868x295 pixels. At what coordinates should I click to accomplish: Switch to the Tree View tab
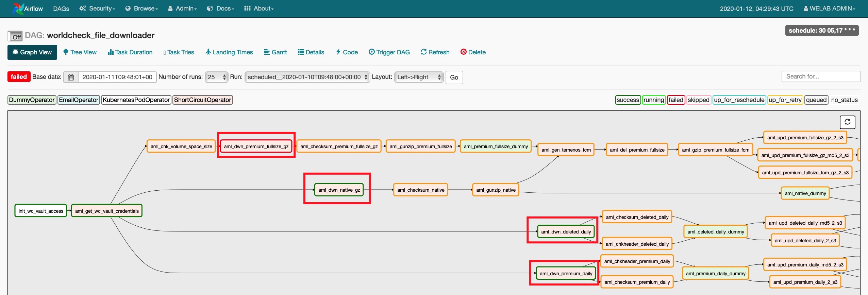coord(80,52)
